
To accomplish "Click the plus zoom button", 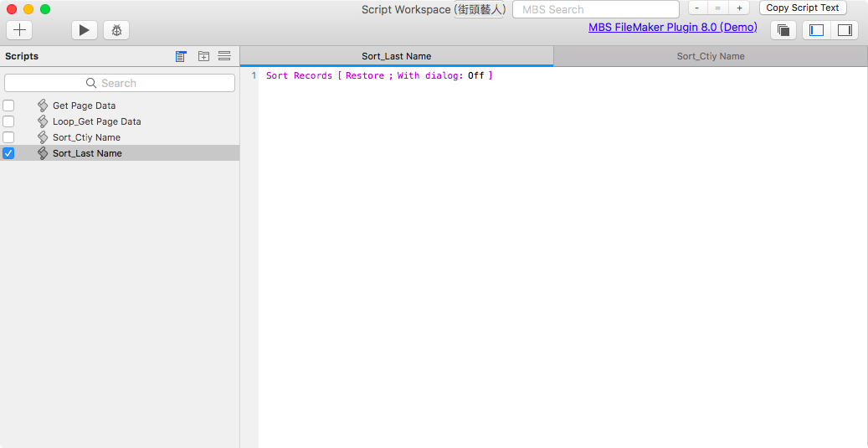I will [739, 8].
